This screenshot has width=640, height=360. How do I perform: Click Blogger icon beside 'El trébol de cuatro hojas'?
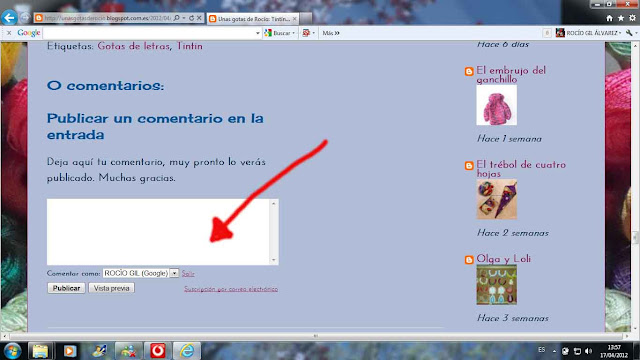pos(469,166)
